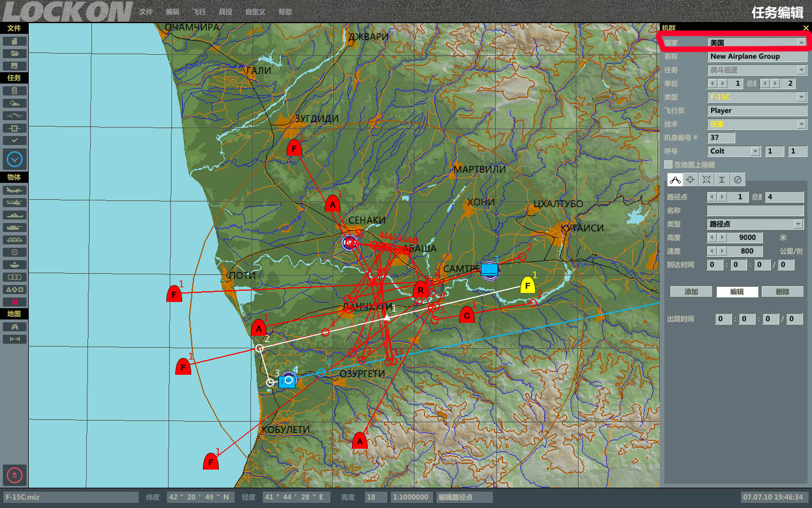812x508 pixels.
Task: Open the sigma summary tab icon
Action: tap(722, 179)
